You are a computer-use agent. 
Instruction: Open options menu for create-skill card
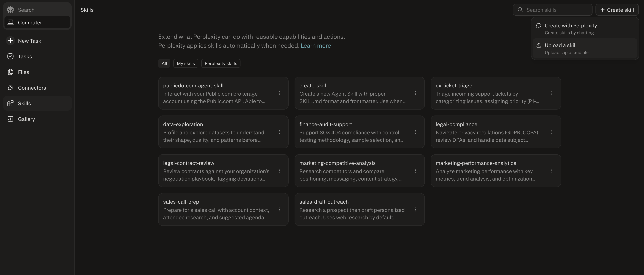(x=415, y=93)
